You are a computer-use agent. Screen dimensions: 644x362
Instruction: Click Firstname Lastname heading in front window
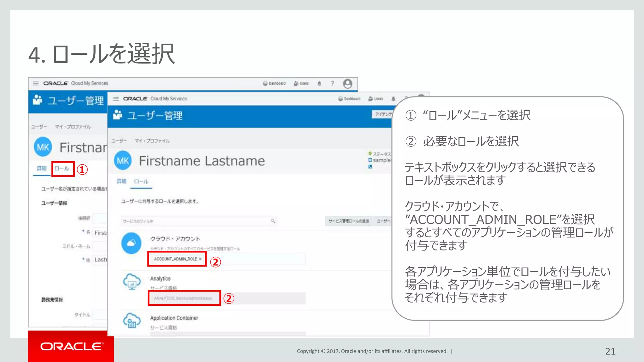coord(202,161)
